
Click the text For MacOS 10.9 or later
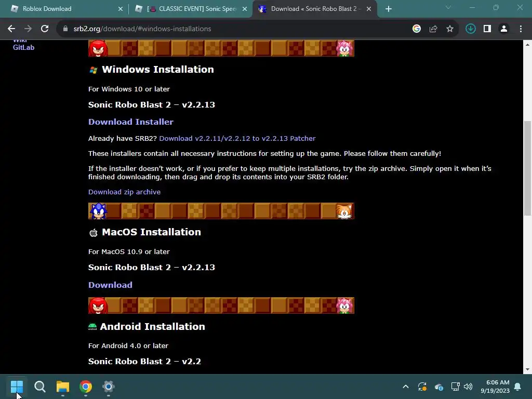click(129, 252)
